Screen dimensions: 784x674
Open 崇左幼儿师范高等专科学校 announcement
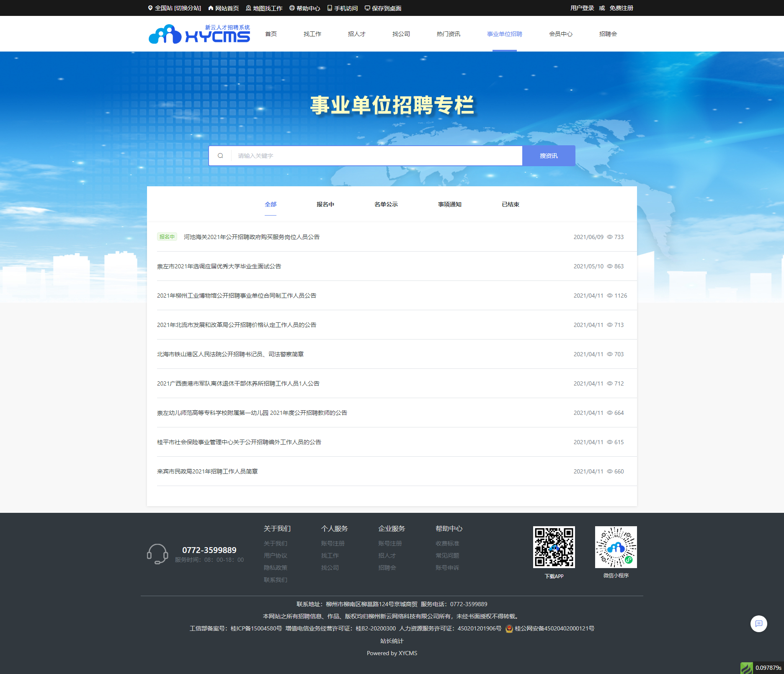click(x=252, y=413)
